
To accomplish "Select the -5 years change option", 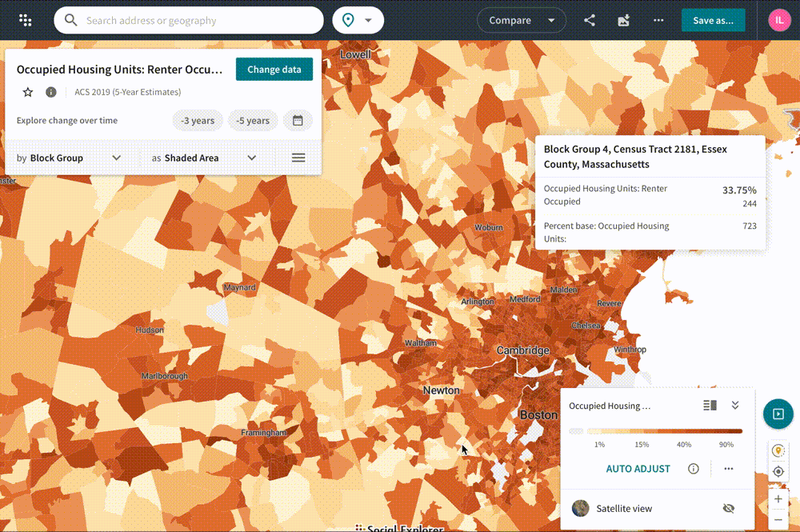I will click(x=253, y=120).
